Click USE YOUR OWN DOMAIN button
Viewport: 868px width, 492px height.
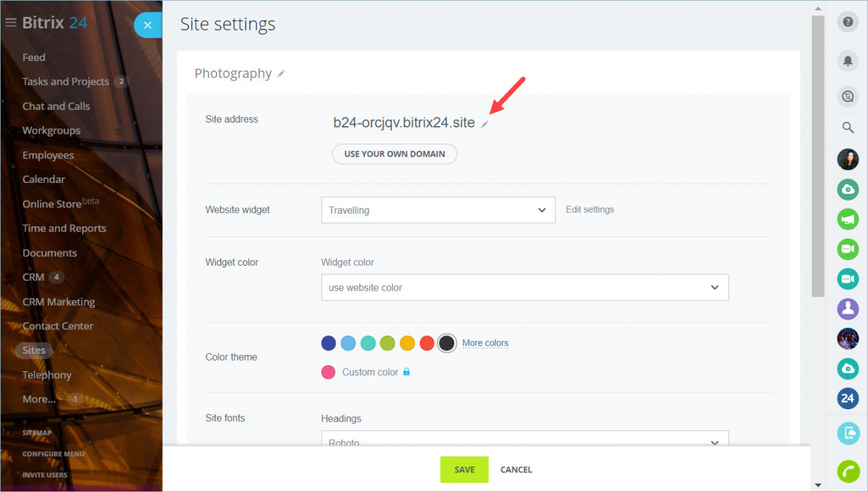(395, 154)
